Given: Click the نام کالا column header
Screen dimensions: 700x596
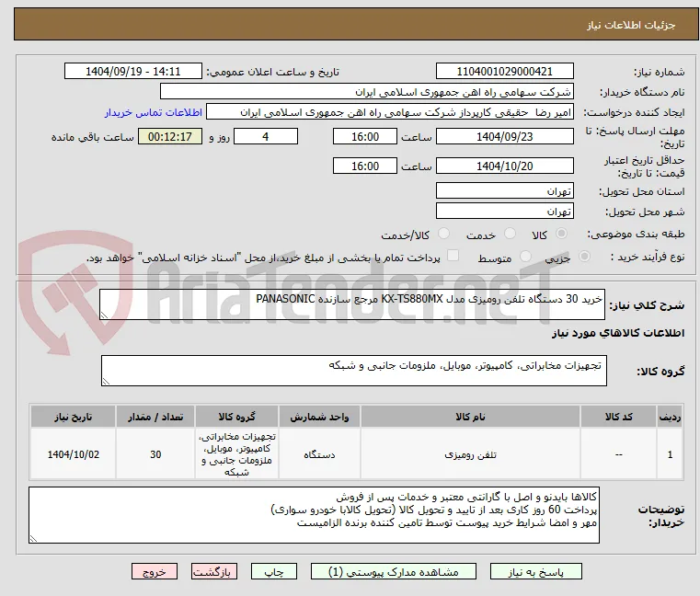Looking at the screenshot, I should click(x=470, y=417).
